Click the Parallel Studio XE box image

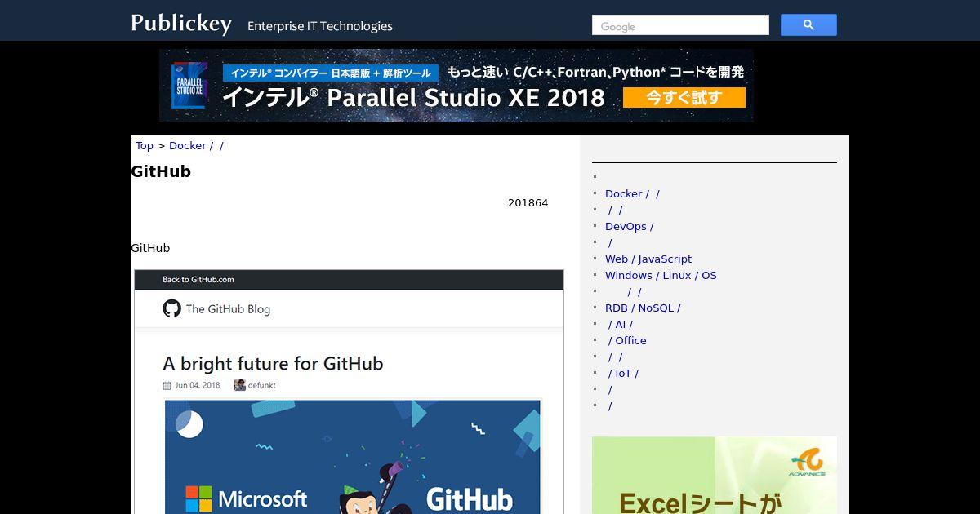point(189,86)
